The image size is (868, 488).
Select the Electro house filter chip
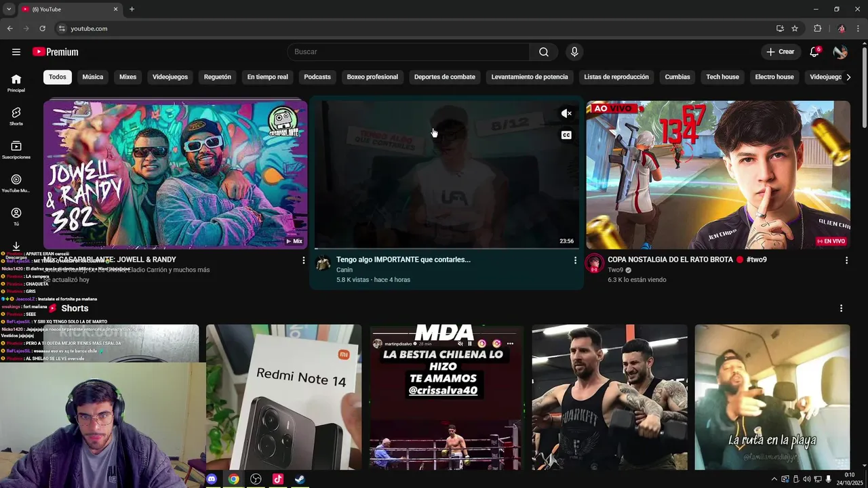[774, 77]
